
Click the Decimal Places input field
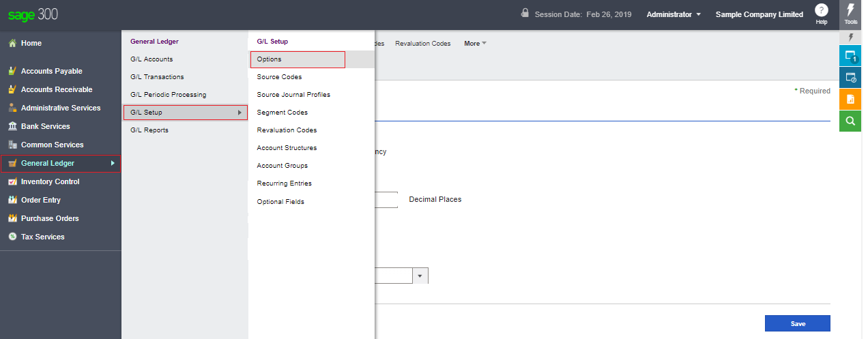tap(386, 200)
